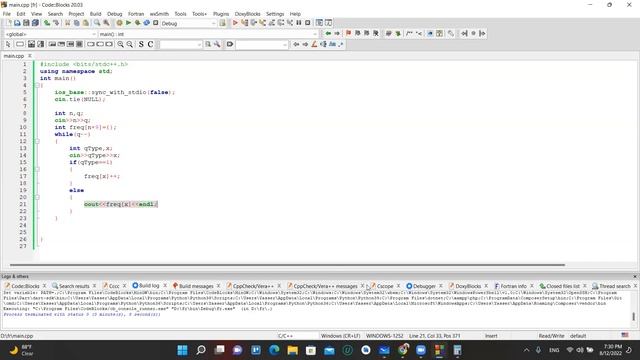Open the File menu
Screen dimensions: 640x360
(x=7, y=14)
